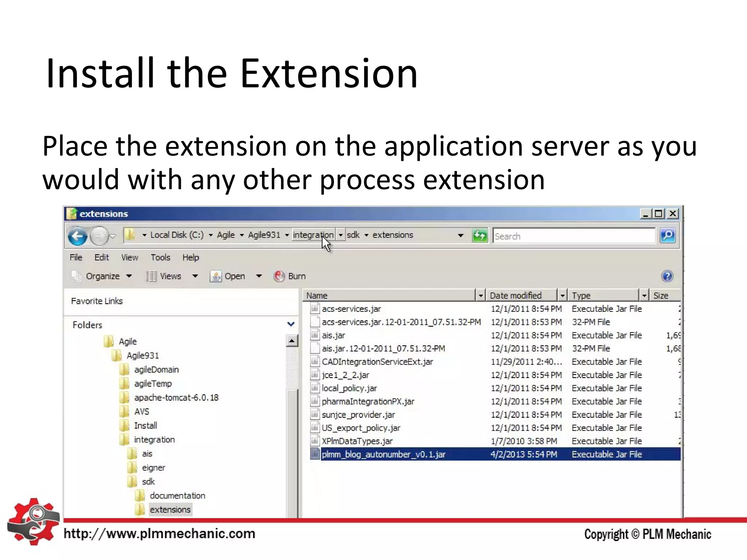The height and width of the screenshot is (560, 747).
Task: Expand the Name column filter dropdown
Action: click(x=480, y=296)
